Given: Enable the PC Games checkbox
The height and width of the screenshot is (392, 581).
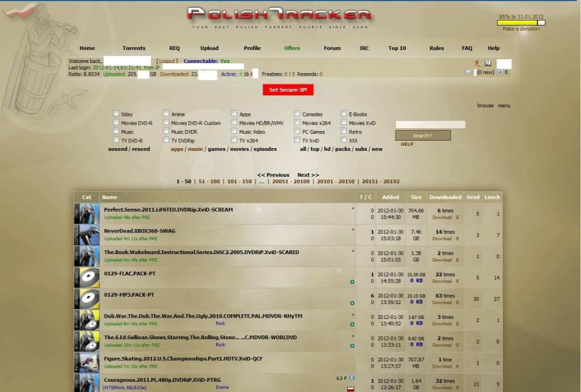Looking at the screenshot, I should [x=297, y=131].
